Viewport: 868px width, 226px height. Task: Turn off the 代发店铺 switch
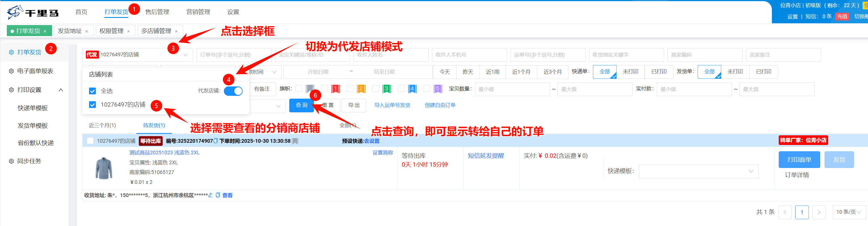[233, 91]
